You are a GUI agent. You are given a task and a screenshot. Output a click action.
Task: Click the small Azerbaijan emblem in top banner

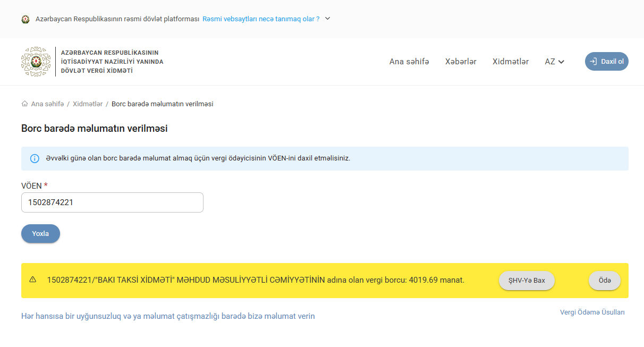pos(26,19)
